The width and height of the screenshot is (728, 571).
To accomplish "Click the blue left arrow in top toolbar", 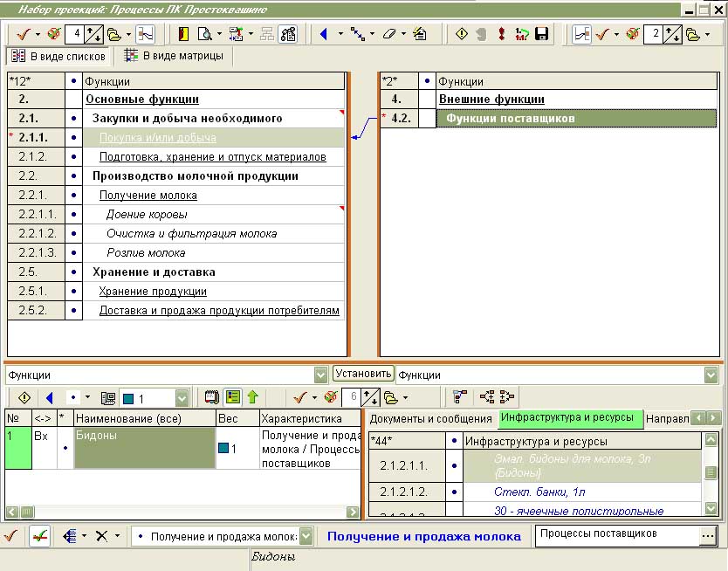I will coord(323,34).
